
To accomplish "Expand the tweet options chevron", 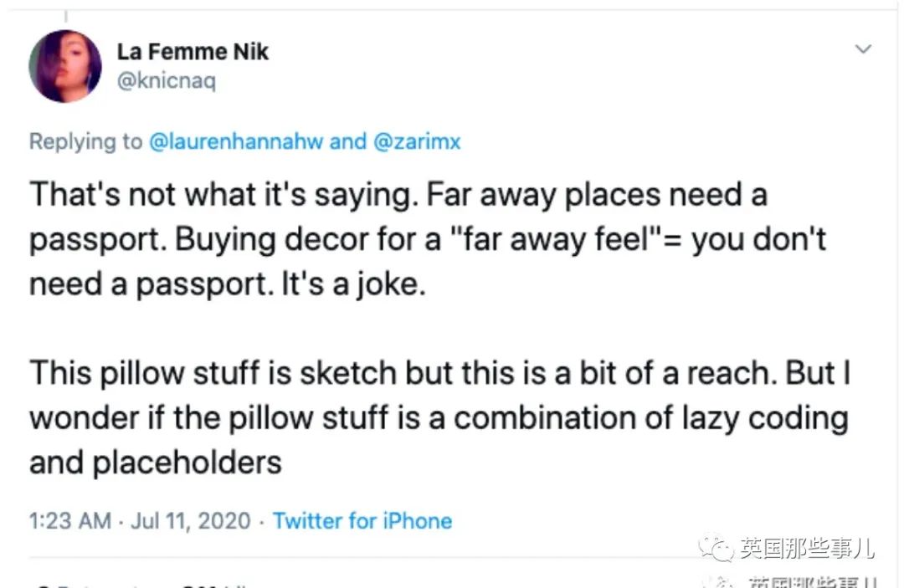I will tap(863, 49).
